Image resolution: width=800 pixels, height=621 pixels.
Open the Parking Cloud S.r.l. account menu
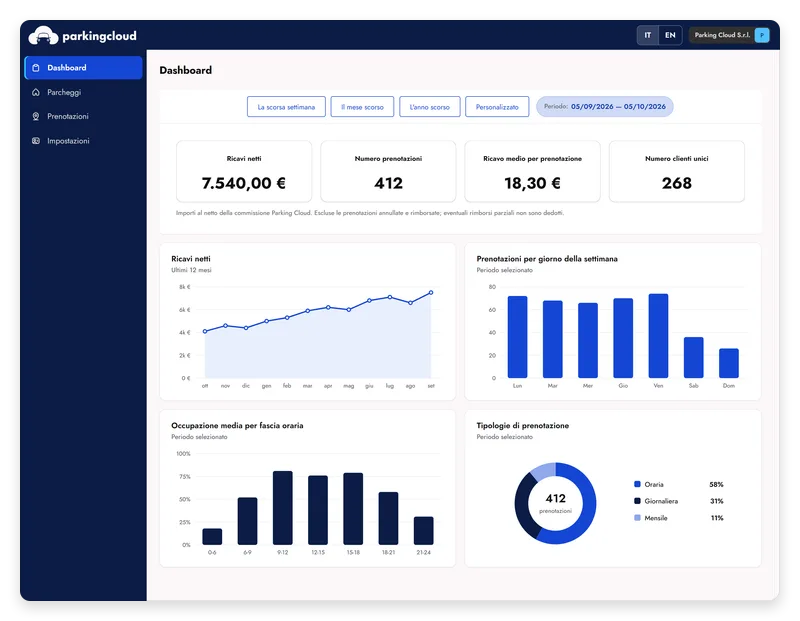(x=729, y=35)
